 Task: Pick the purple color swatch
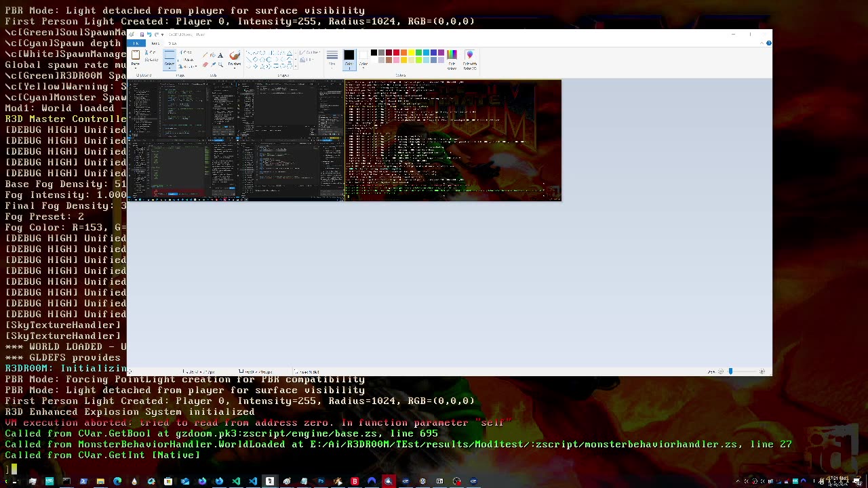(441, 52)
